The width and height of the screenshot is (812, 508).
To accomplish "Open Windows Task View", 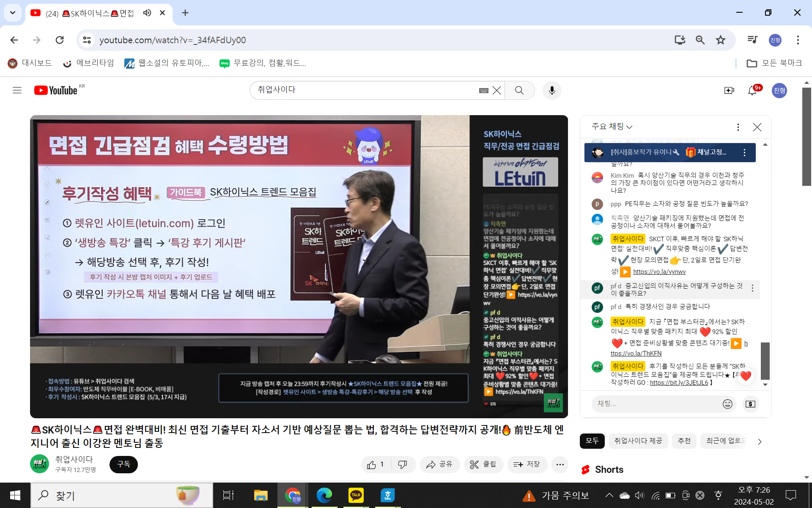I will 228,495.
